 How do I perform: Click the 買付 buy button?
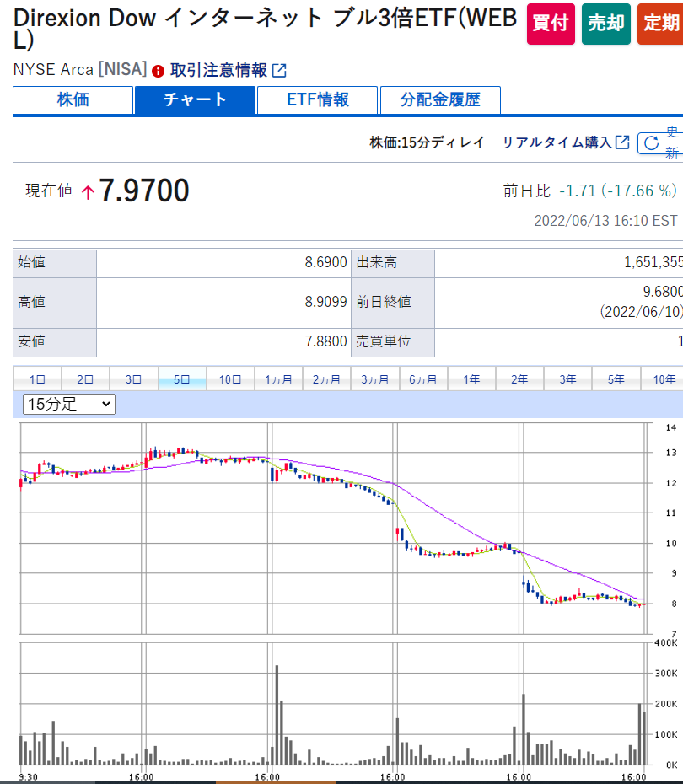tap(551, 24)
